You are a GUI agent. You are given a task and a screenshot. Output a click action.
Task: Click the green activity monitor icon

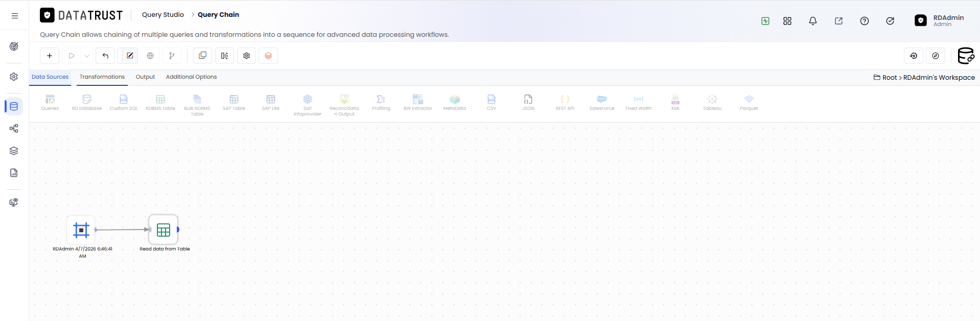tap(765, 21)
